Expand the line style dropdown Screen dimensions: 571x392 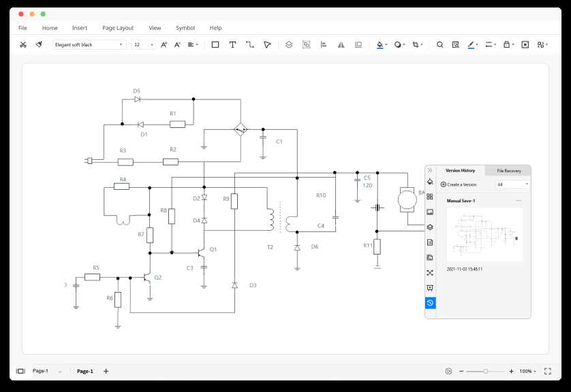pos(495,45)
